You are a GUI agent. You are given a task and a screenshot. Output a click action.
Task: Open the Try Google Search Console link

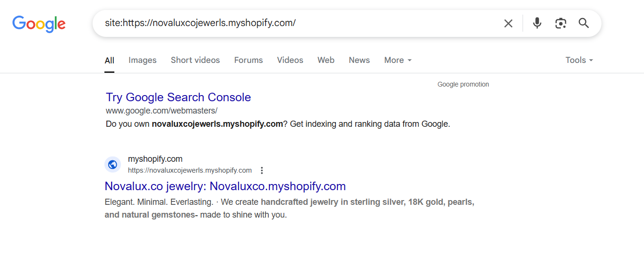point(178,97)
